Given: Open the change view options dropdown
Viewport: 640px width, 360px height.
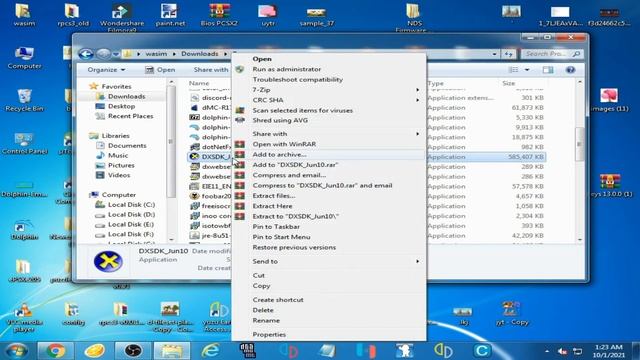Looking at the screenshot, I should click(x=527, y=70).
